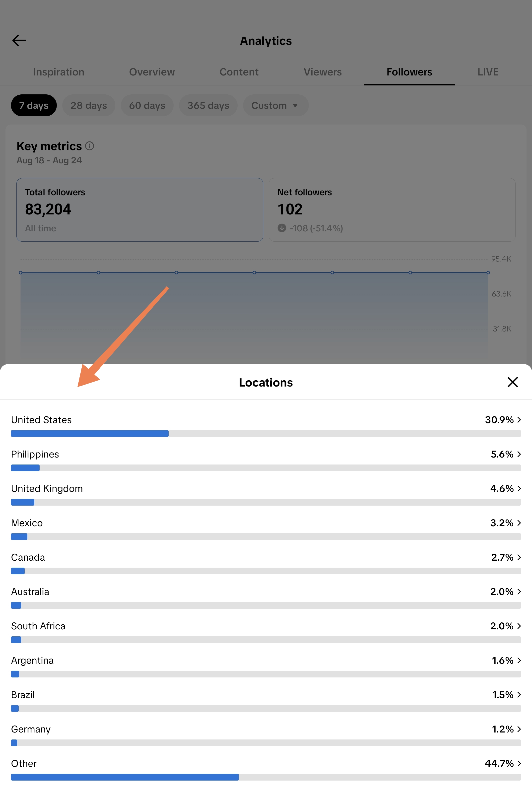Open United Kingdom chevron arrow
Image resolution: width=532 pixels, height=797 pixels.
(519, 488)
